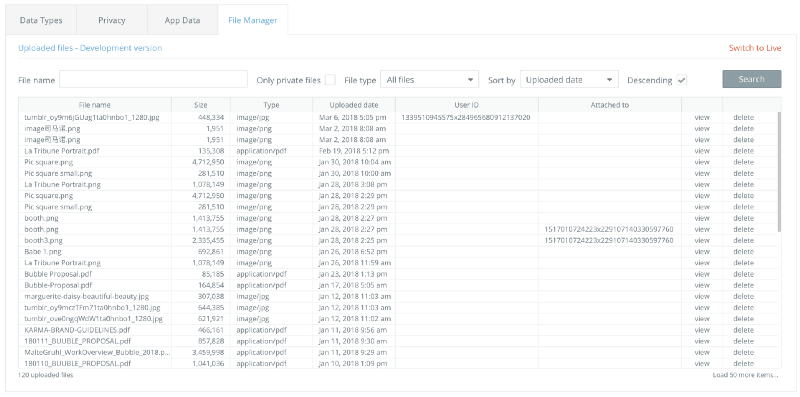Expand the Sort by Uploaded date dropdown

pos(569,80)
